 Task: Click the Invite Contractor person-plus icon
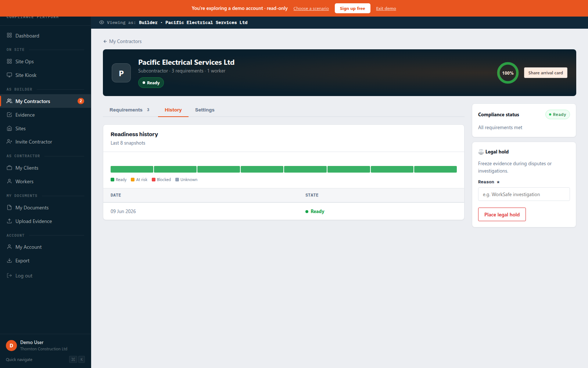coord(10,142)
